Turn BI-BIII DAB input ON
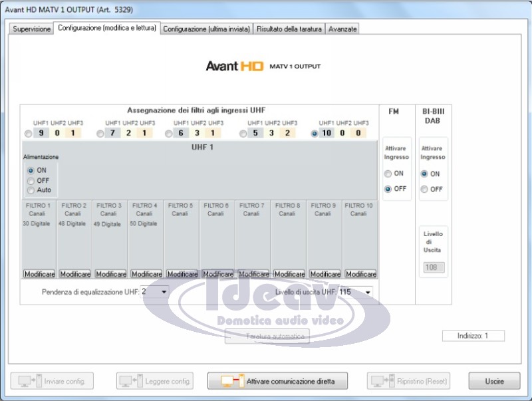The width and height of the screenshot is (532, 401). click(x=424, y=174)
